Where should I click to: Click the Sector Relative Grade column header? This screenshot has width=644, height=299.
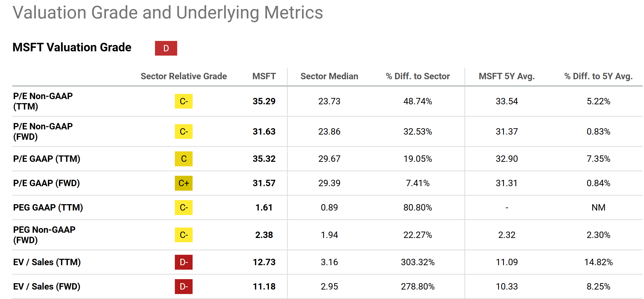click(x=184, y=76)
